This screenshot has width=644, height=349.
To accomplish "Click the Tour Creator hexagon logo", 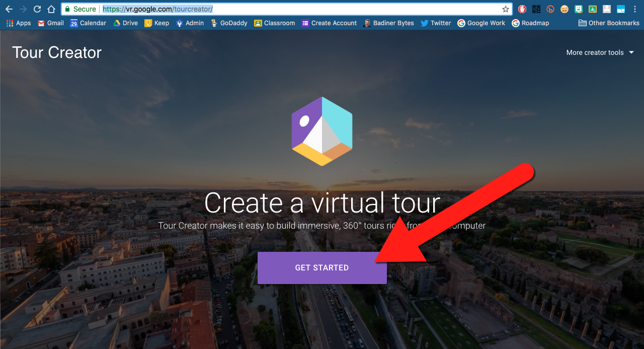I will point(322,131).
